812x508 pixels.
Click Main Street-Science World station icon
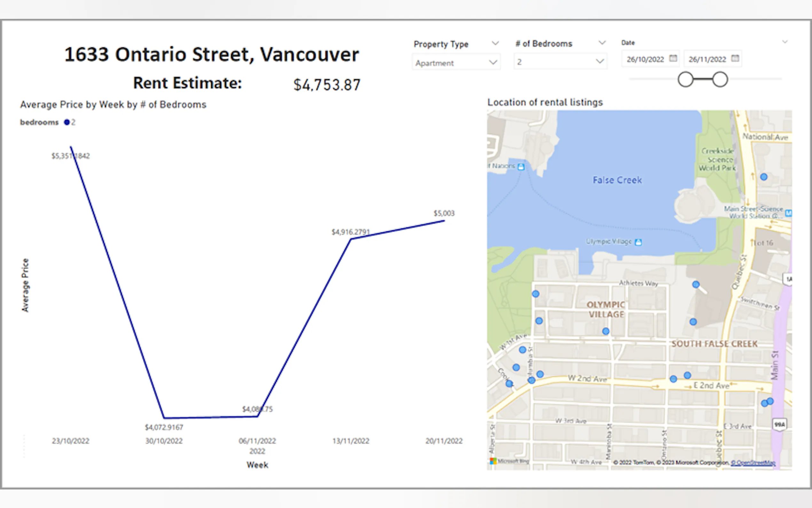[x=788, y=213]
